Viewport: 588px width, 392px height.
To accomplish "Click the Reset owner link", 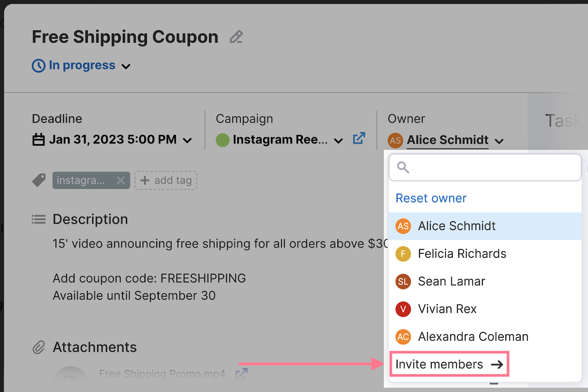I will click(x=431, y=198).
